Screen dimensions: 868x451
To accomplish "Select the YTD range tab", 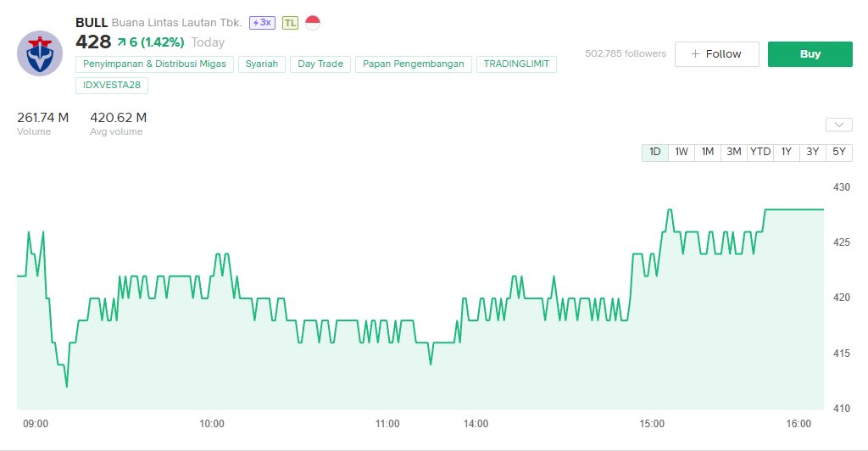I will [x=760, y=152].
